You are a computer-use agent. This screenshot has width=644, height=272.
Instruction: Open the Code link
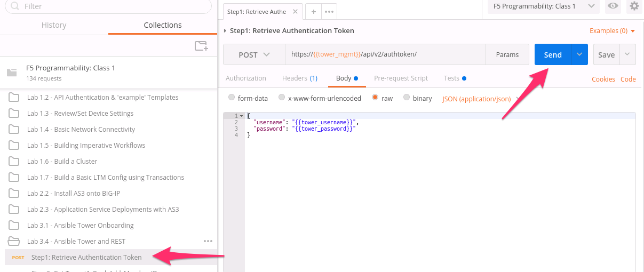(x=628, y=79)
